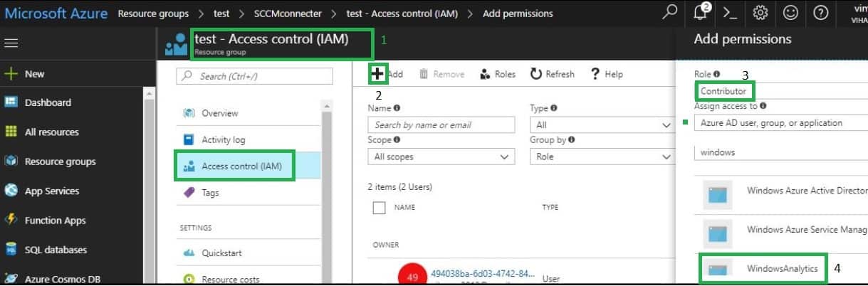This screenshot has height=286, width=868.
Task: Click the Scope info icon
Action: 397,140
